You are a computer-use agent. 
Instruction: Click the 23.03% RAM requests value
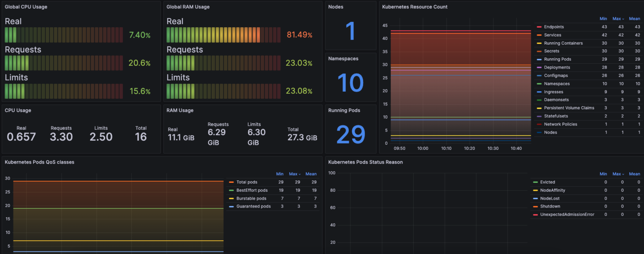(299, 63)
